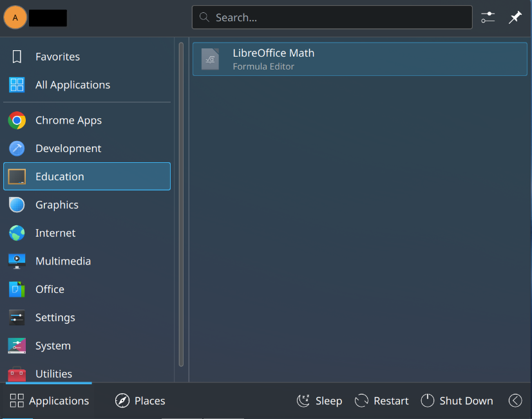This screenshot has width=532, height=419.
Task: Select the Utilities category label
Action: point(54,374)
